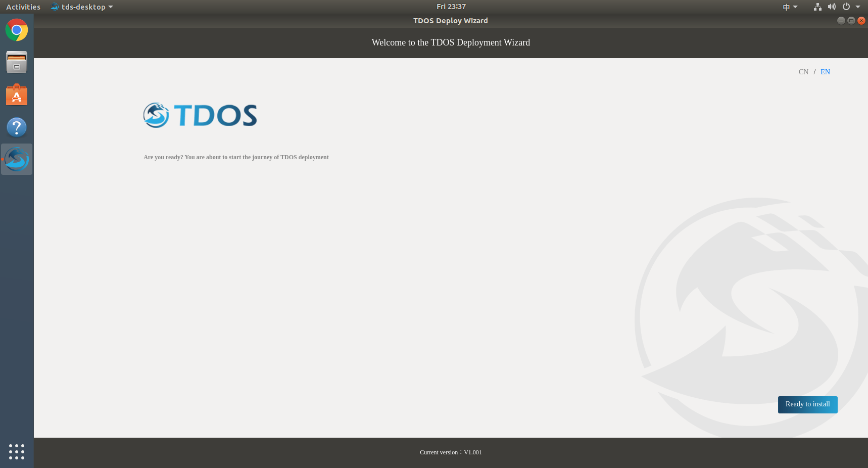Switch language to CN
The image size is (868, 468).
coord(803,72)
